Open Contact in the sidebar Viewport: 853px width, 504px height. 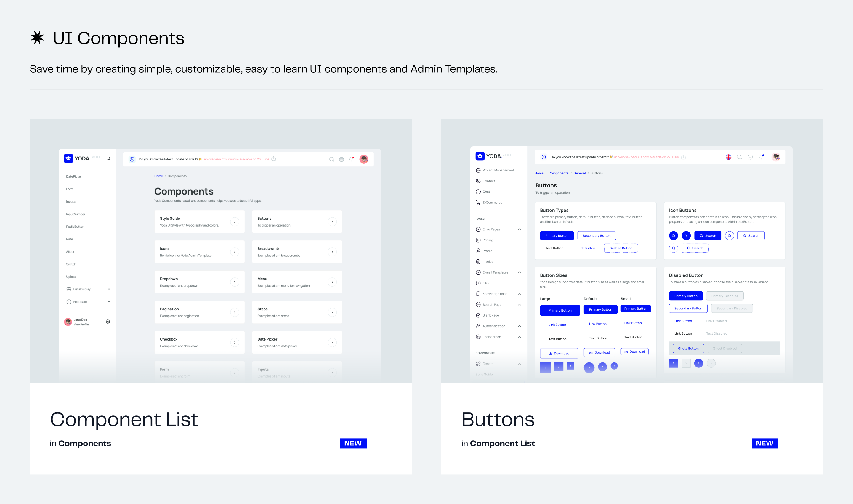tap(485, 181)
